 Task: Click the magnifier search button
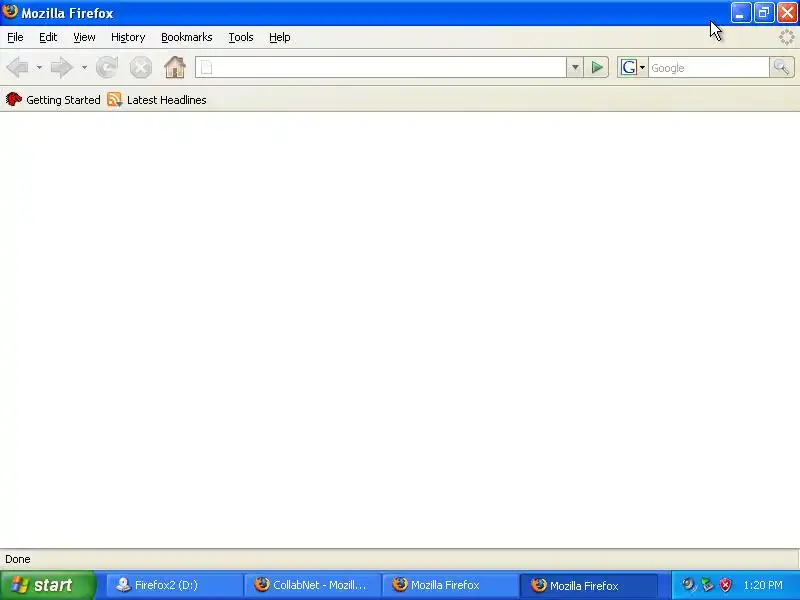782,67
